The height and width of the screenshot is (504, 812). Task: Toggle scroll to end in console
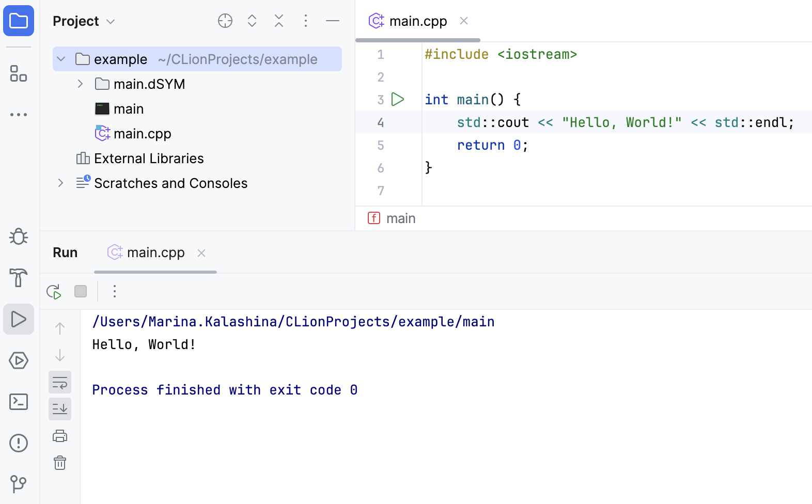point(60,409)
